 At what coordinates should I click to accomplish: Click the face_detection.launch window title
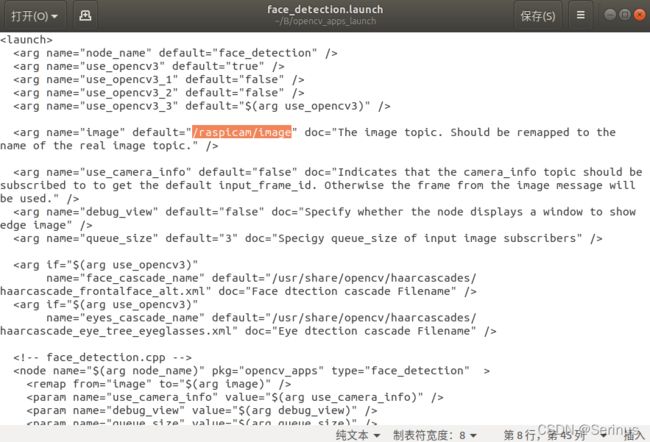pos(325,9)
